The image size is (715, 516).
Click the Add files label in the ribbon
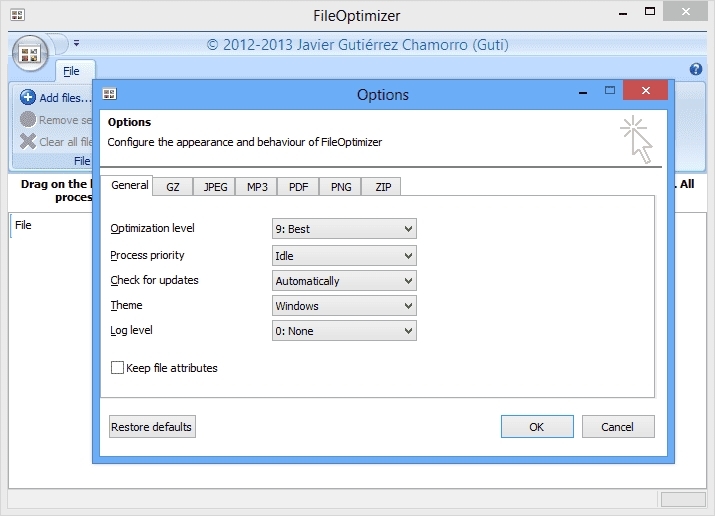pyautogui.click(x=65, y=98)
